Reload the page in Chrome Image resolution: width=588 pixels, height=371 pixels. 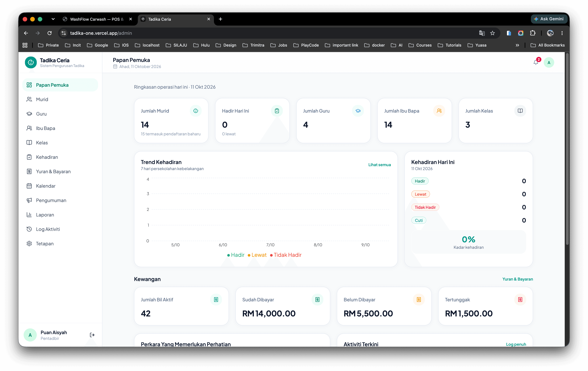click(50, 33)
